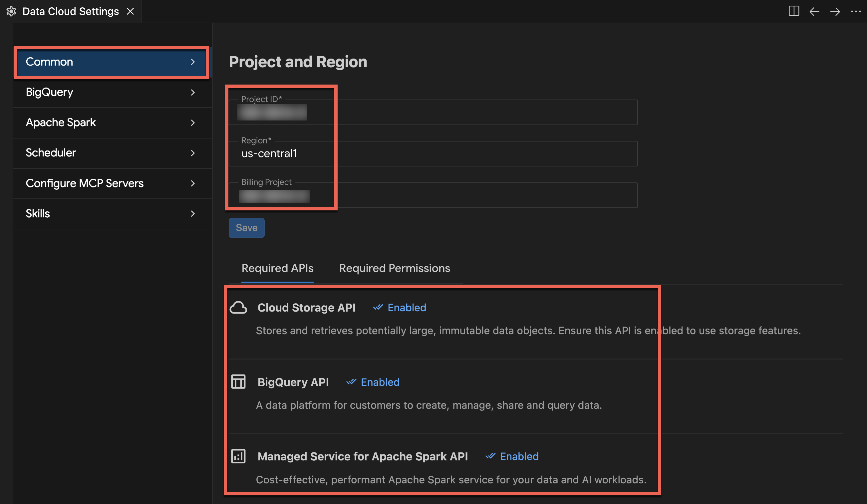Viewport: 867px width, 504px height.
Task: Click the Apache Spark API chart icon
Action: point(238,456)
